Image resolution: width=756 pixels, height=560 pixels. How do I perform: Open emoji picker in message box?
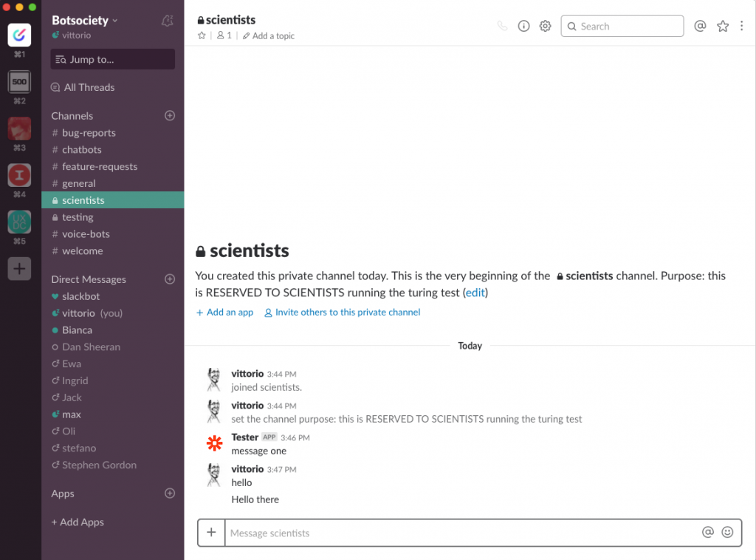(x=727, y=532)
